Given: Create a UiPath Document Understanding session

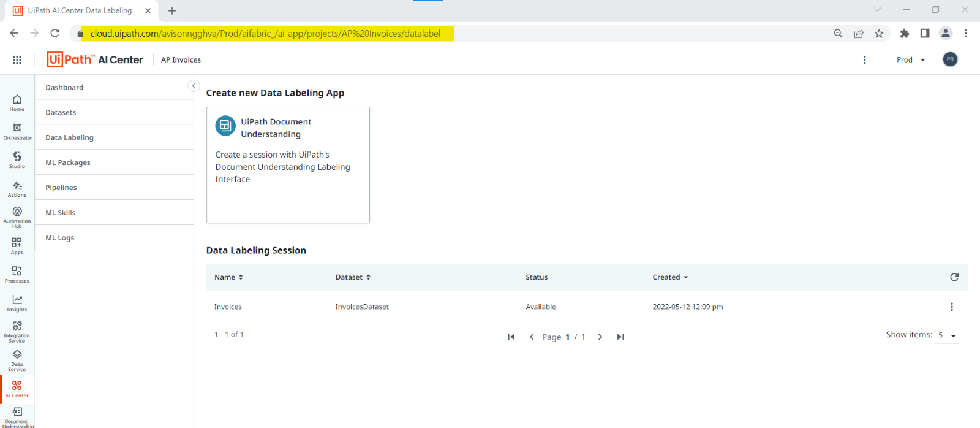Looking at the screenshot, I should click(288, 165).
